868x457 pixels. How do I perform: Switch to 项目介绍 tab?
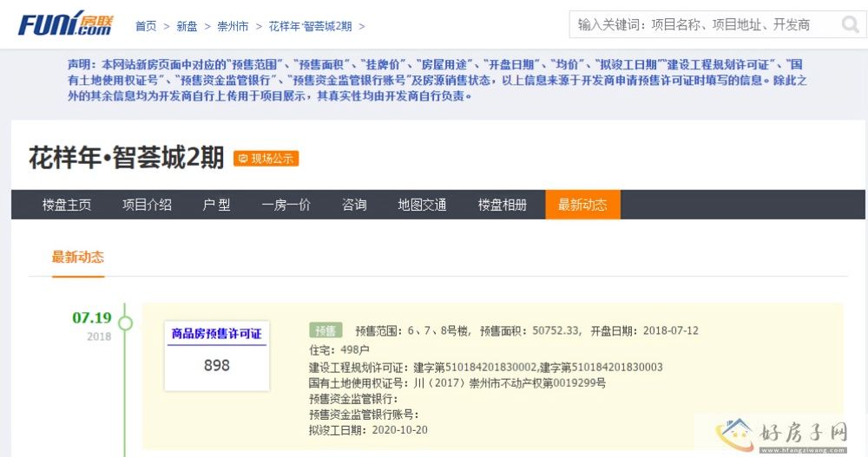pos(147,206)
